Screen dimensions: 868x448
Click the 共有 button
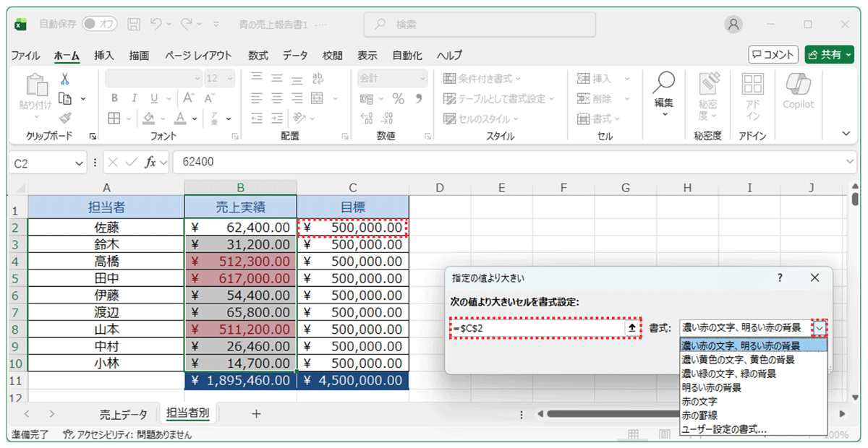[829, 54]
